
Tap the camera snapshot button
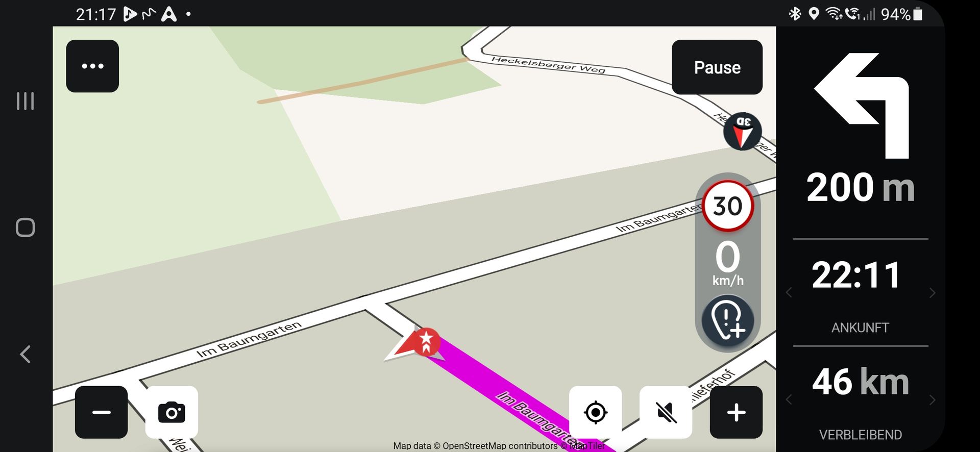click(171, 412)
